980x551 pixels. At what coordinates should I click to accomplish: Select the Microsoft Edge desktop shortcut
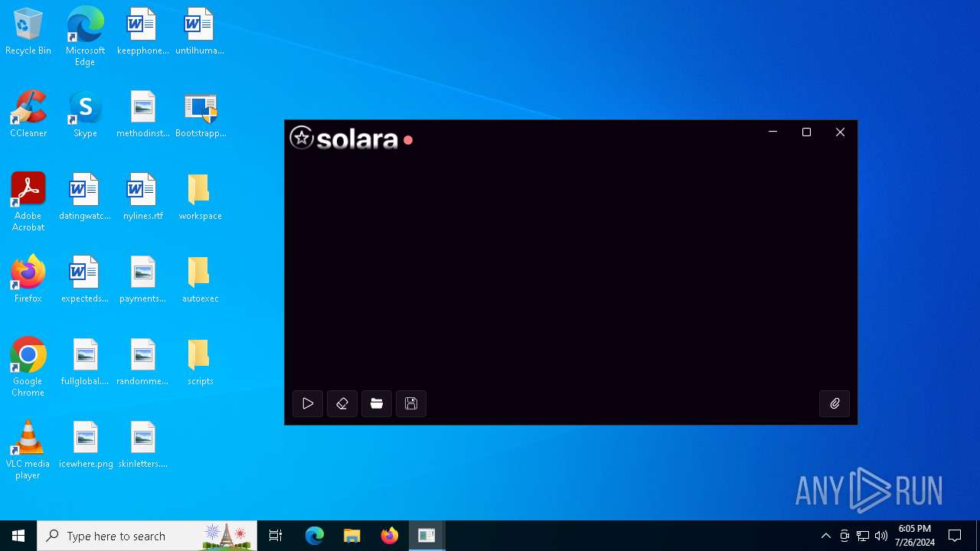[85, 36]
